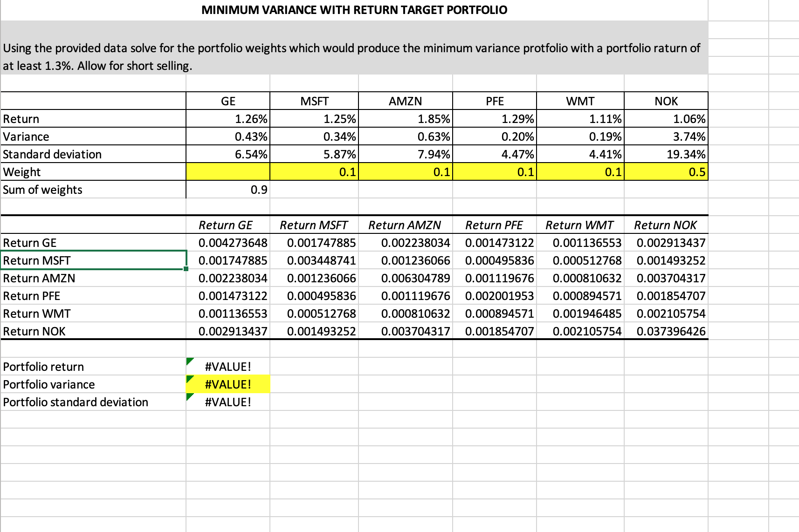Click the 'Return GE' covariance row label
The height and width of the screenshot is (532, 799).
click(x=30, y=243)
